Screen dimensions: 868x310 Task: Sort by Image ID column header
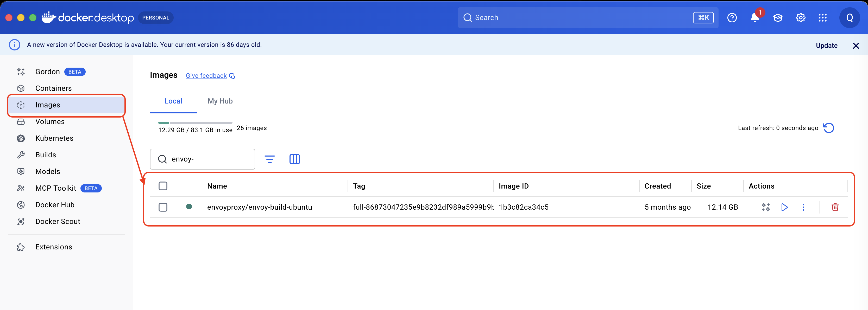pyautogui.click(x=513, y=186)
